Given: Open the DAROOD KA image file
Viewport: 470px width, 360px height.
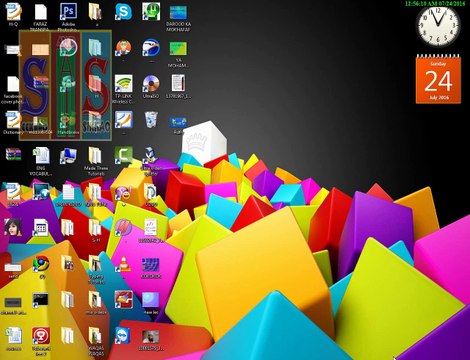Looking at the screenshot, I should tap(178, 13).
